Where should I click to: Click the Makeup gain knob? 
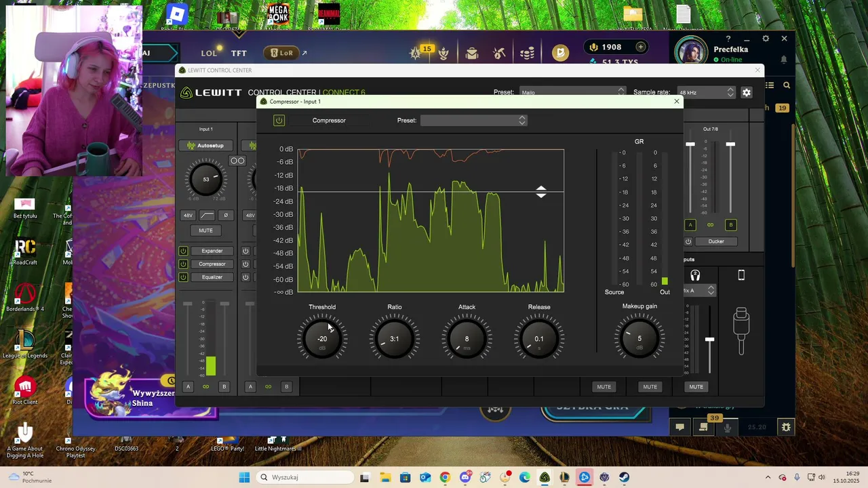pos(639,338)
